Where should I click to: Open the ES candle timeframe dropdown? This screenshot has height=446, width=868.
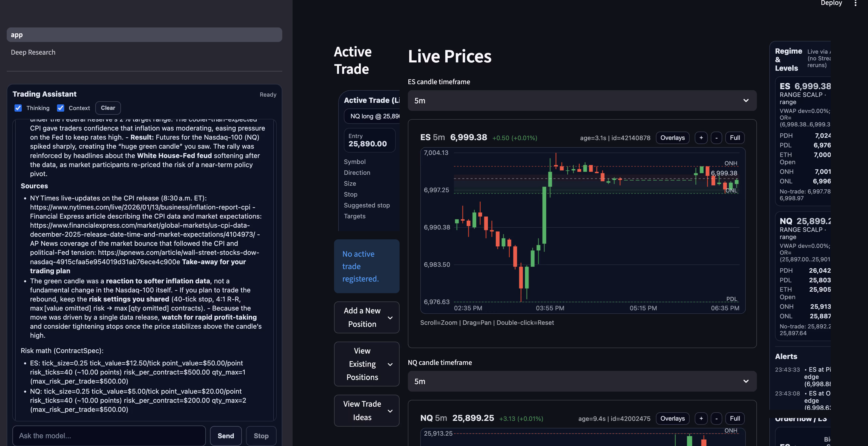click(582, 100)
